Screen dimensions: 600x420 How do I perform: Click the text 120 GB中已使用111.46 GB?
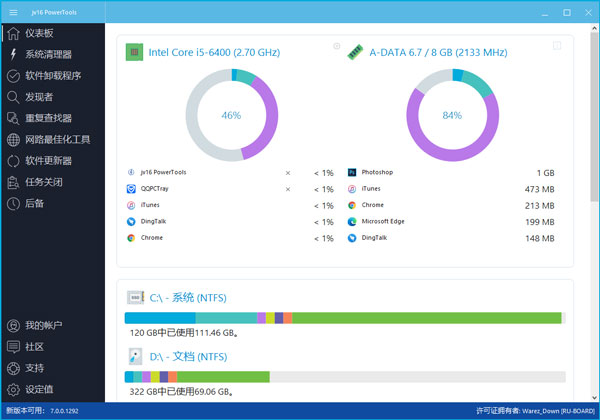coord(184,333)
